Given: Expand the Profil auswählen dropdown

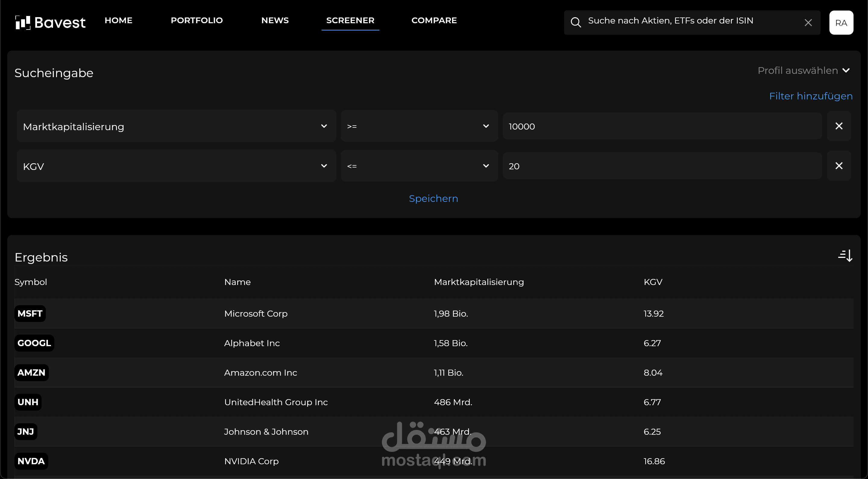Looking at the screenshot, I should (803, 70).
